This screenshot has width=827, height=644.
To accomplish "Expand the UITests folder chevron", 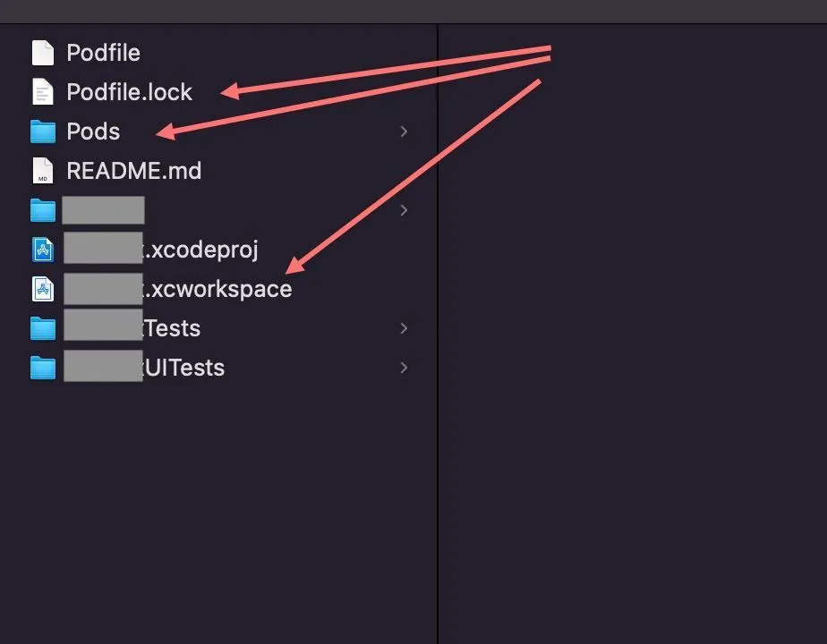I will tap(404, 368).
